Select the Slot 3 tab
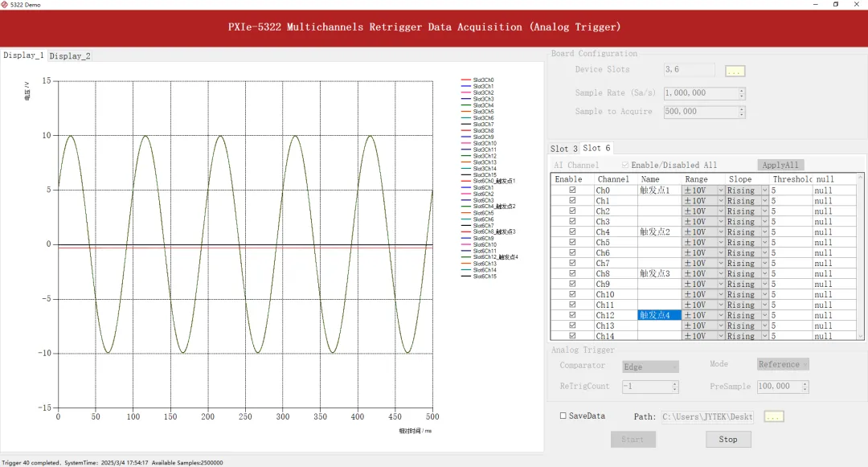The width and height of the screenshot is (868, 467). 563,148
